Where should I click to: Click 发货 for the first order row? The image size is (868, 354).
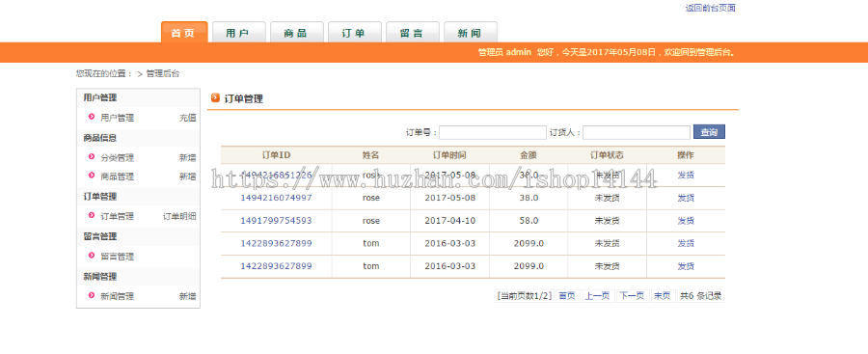click(x=686, y=175)
